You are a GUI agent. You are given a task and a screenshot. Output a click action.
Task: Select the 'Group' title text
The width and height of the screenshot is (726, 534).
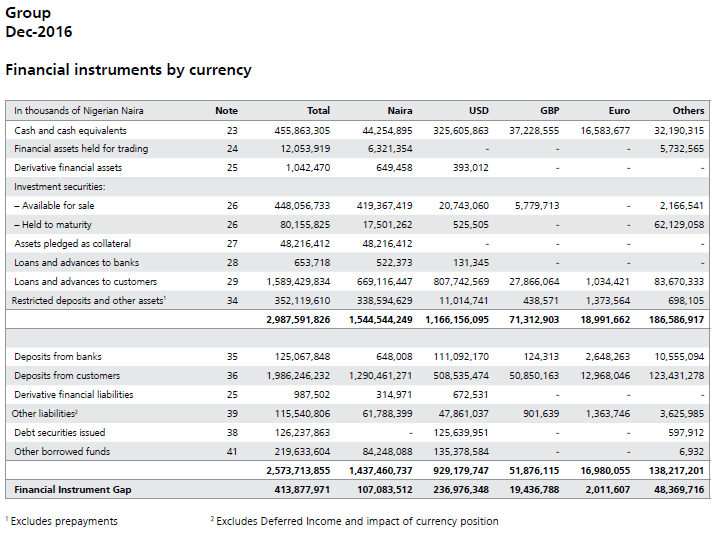(28, 13)
